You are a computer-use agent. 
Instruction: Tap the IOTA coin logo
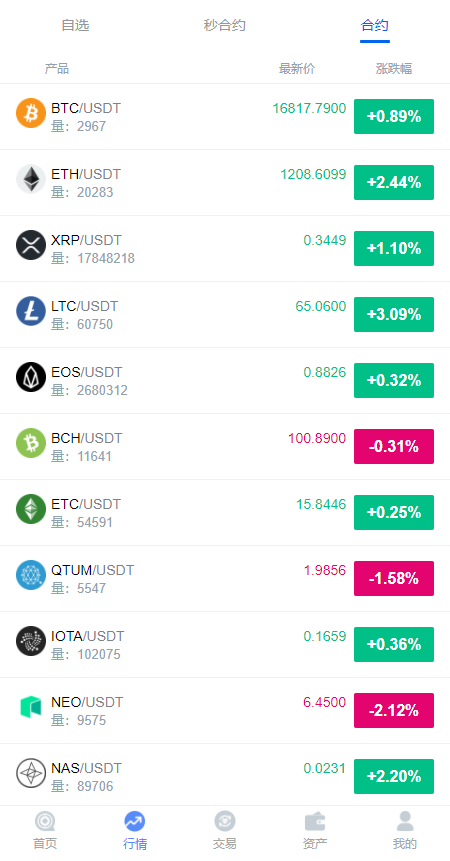31,641
